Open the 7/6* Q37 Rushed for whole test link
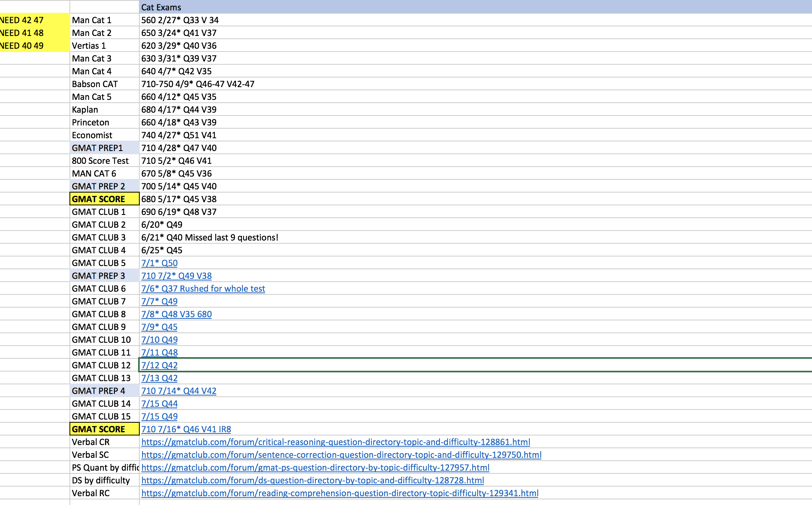Image resolution: width=812 pixels, height=505 pixels. point(203,288)
